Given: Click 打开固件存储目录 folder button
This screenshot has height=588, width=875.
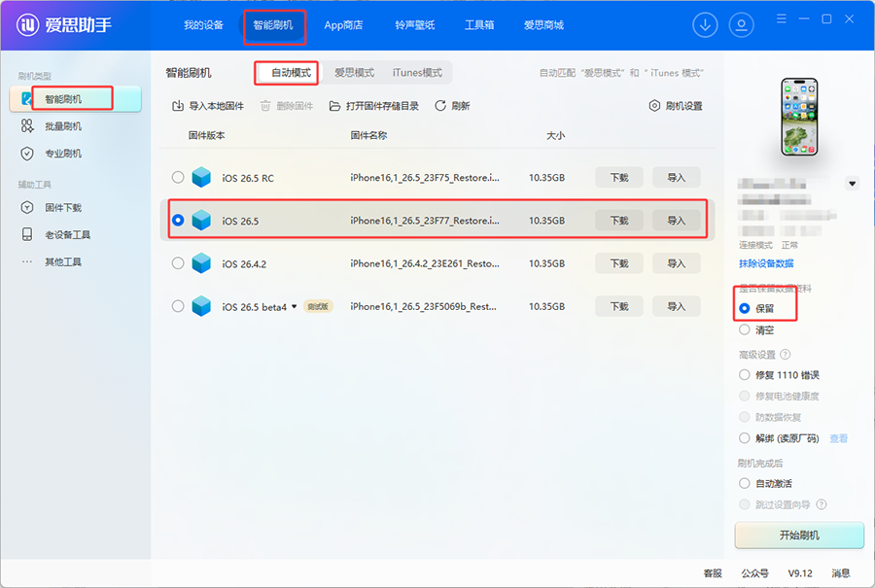Looking at the screenshot, I should click(374, 106).
